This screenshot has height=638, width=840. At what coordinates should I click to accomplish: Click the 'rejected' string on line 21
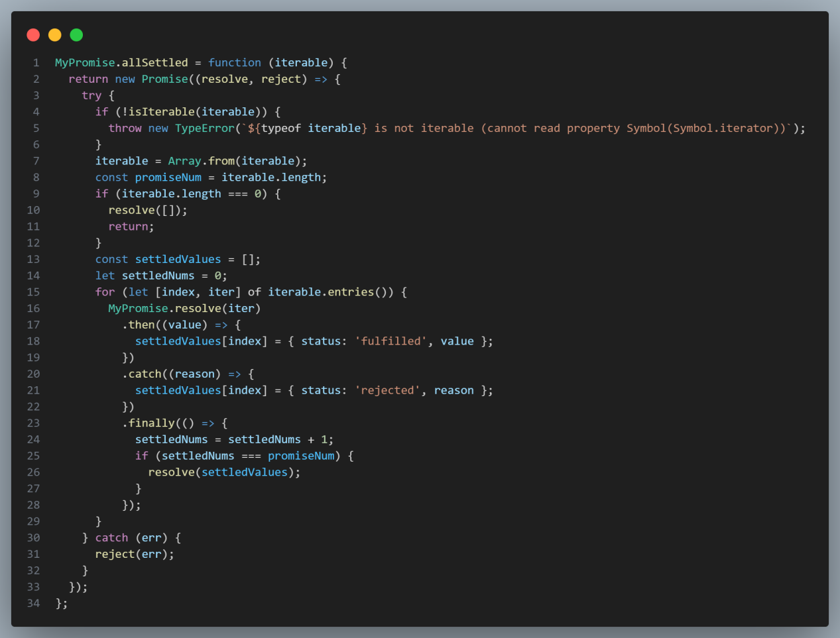(x=388, y=390)
